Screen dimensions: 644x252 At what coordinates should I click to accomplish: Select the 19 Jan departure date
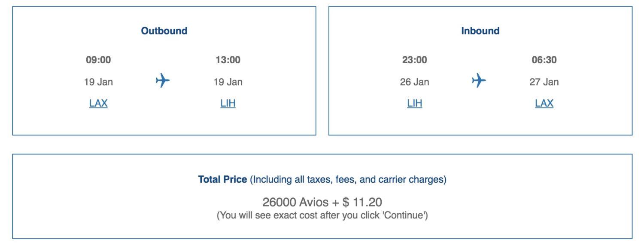point(99,82)
